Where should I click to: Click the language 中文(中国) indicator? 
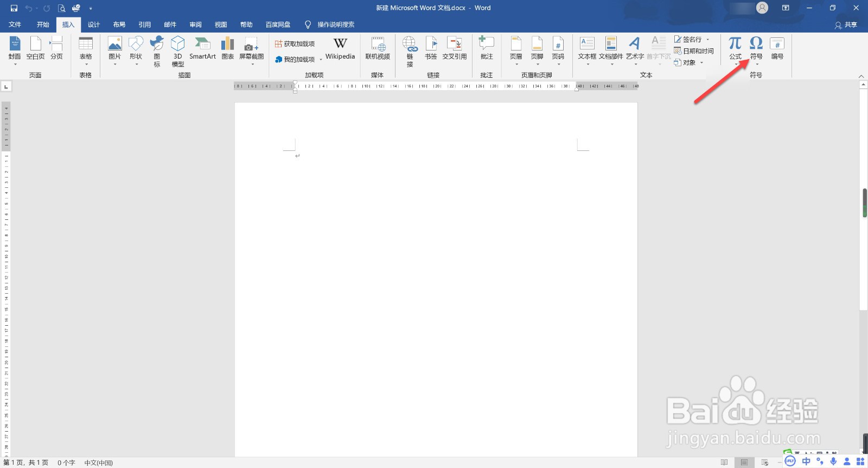tap(98, 463)
